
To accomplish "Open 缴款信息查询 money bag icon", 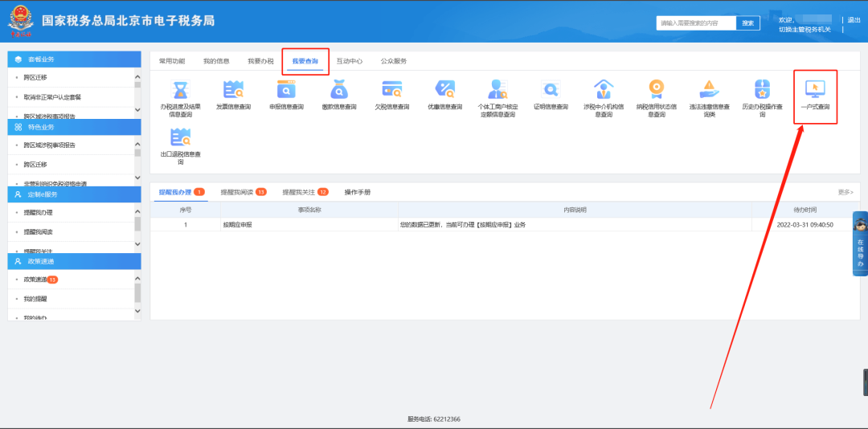I will pos(339,89).
